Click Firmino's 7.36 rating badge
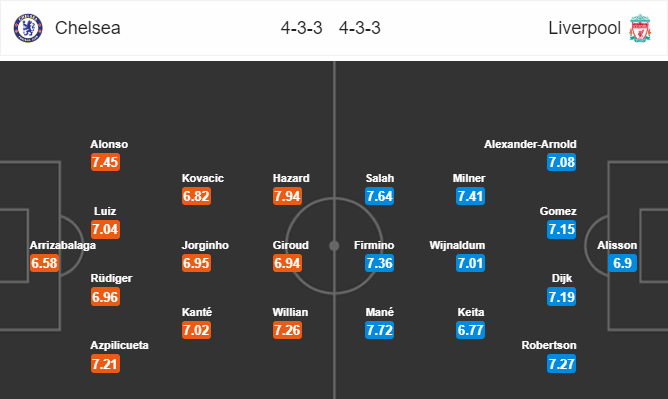Screen dimensions: 668x399 [x=380, y=263]
